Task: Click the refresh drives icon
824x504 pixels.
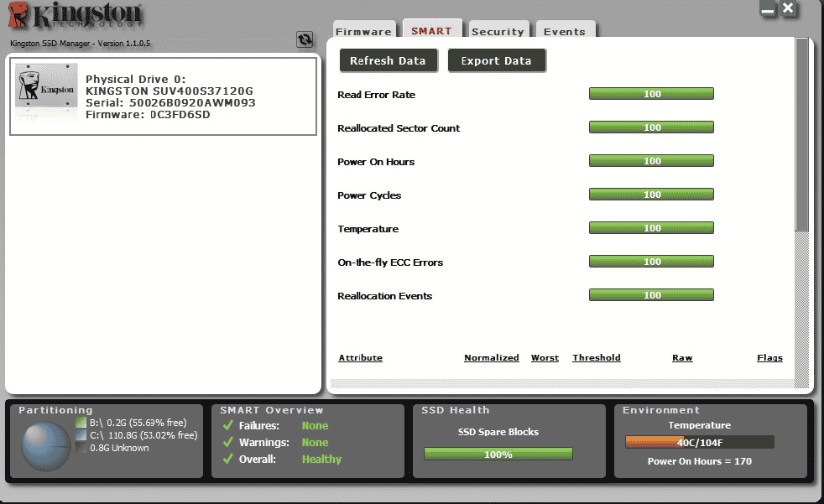Action: point(305,39)
